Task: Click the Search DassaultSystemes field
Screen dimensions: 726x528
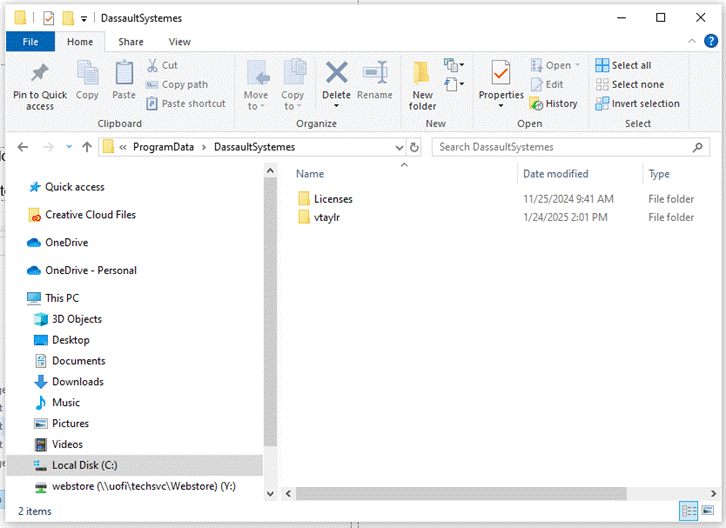Action: (570, 147)
